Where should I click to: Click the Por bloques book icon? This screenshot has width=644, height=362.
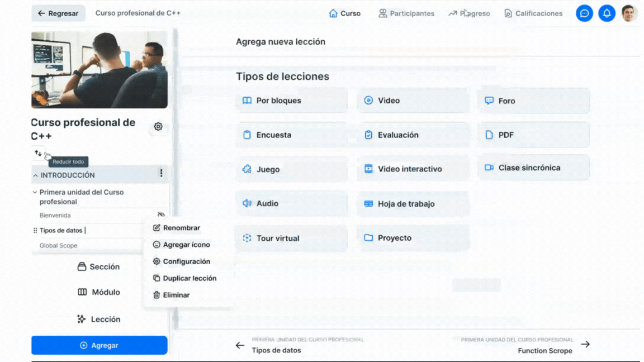(247, 101)
